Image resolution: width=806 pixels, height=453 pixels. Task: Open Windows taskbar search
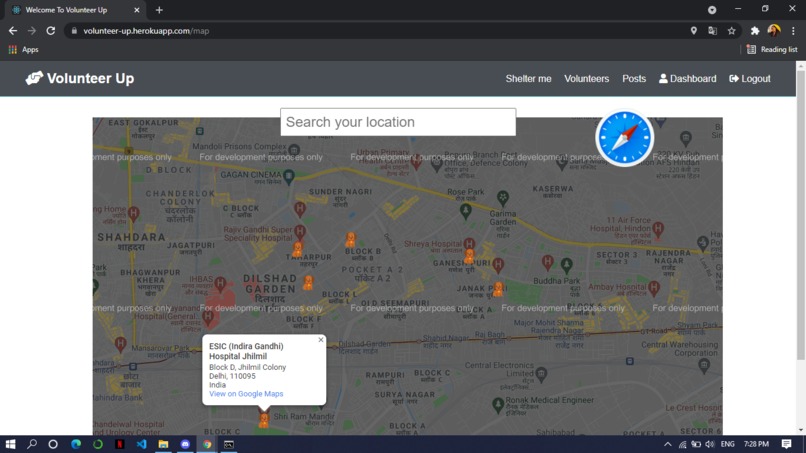(x=32, y=444)
